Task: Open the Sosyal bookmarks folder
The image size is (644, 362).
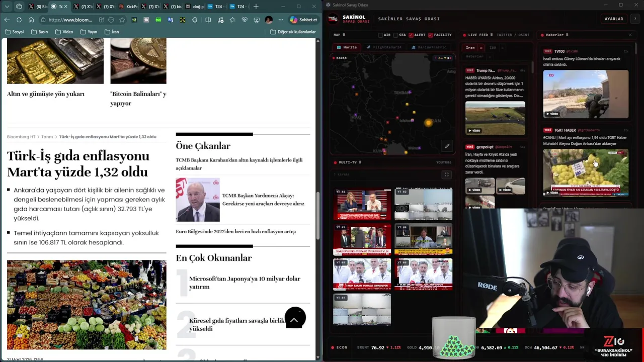Action: 15,32
